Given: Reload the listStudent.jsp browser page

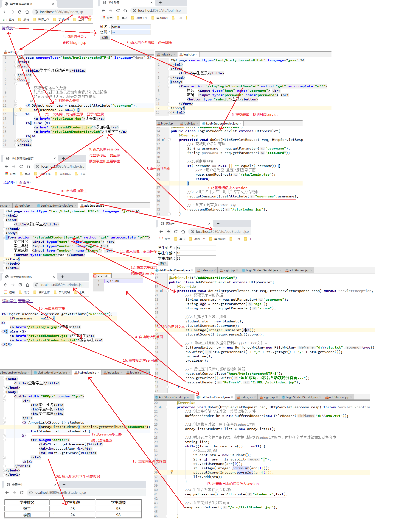Looking at the screenshot, I should point(22,493).
